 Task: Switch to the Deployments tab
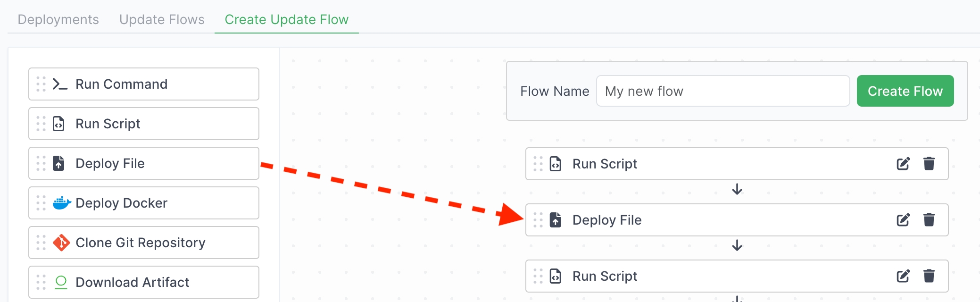coord(58,19)
